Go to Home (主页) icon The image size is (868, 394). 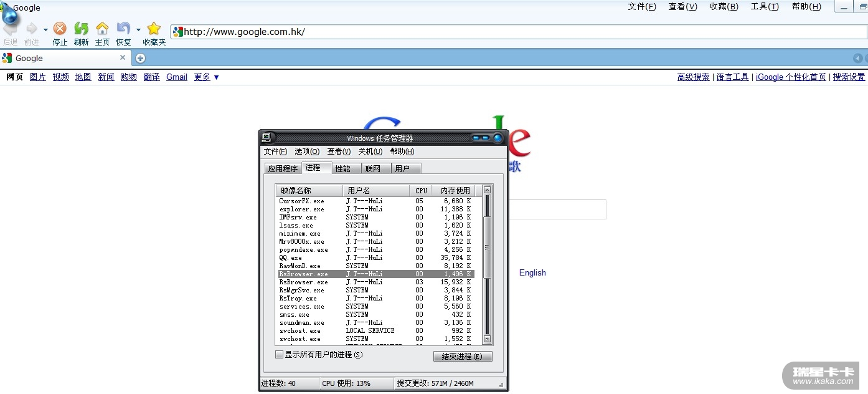102,29
